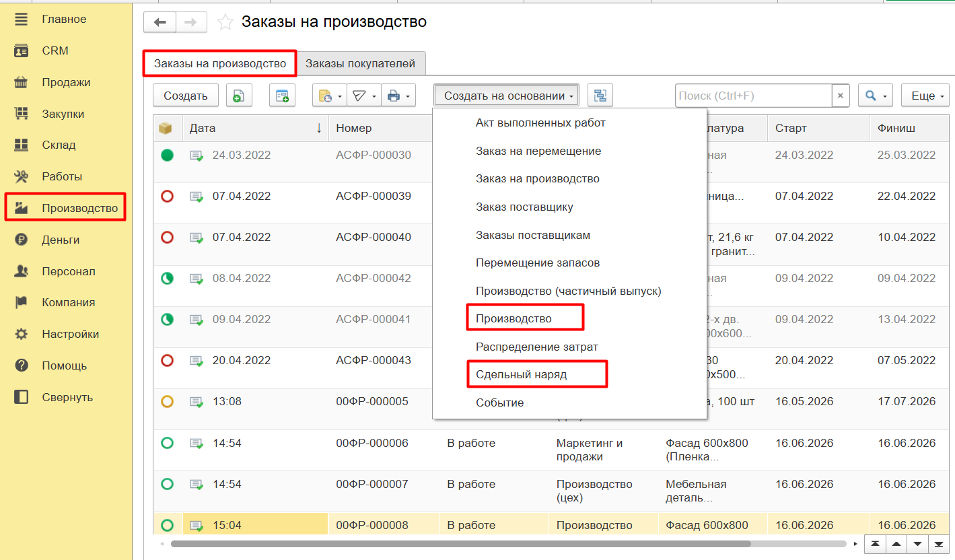The image size is (955, 560).
Task: Open the Работы section
Action: point(62,176)
